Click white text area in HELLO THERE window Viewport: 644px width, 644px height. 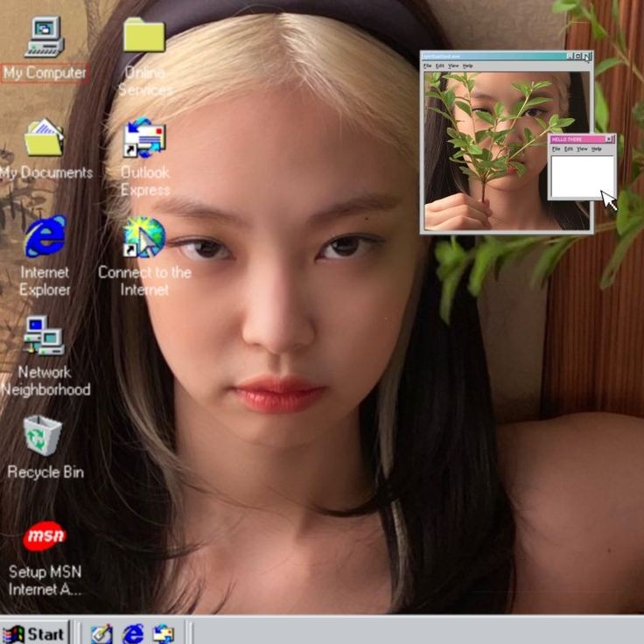(583, 177)
